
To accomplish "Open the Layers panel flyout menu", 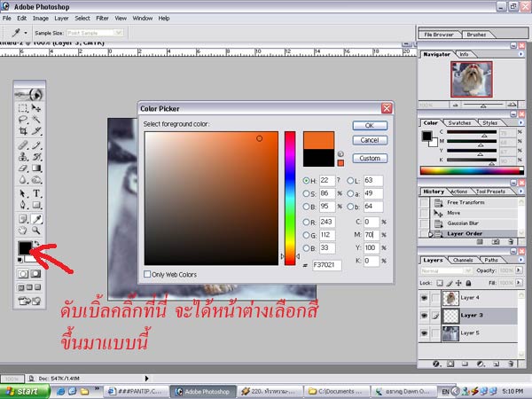I will [521, 260].
